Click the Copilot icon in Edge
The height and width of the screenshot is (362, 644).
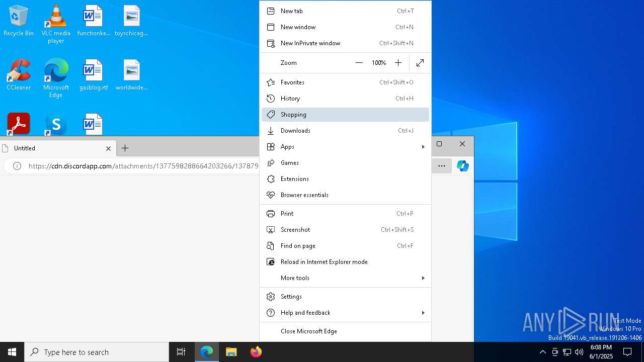(463, 166)
